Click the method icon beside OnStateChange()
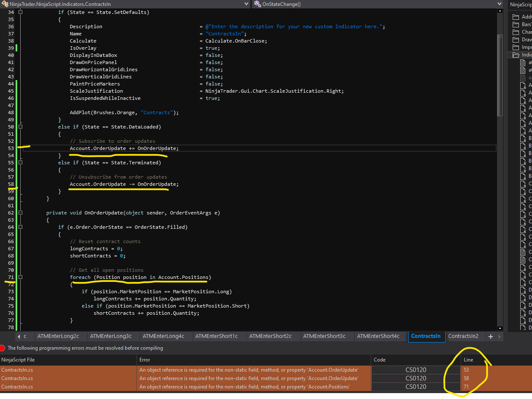 click(x=257, y=4)
